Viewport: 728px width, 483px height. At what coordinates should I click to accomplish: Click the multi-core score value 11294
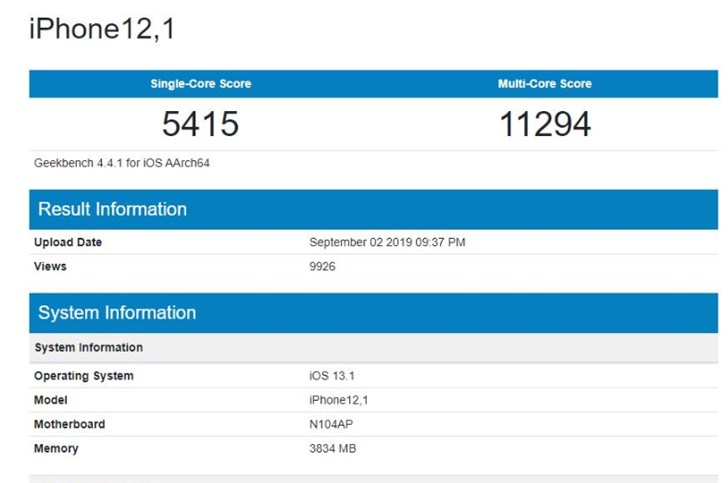click(x=545, y=124)
